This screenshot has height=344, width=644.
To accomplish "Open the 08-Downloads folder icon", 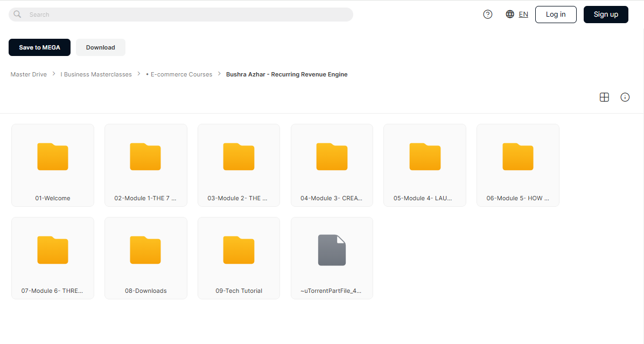I will click(x=145, y=250).
